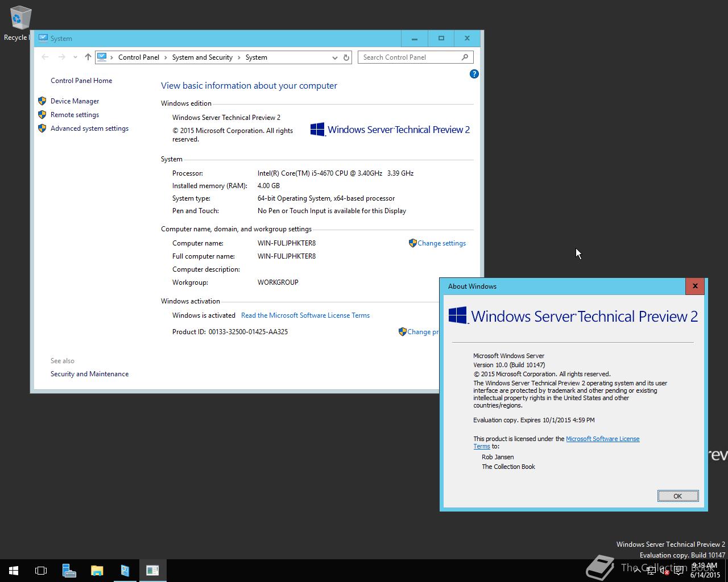This screenshot has width=728, height=582.
Task: Read the Microsoft Software License Terms in System window
Action: pos(305,315)
